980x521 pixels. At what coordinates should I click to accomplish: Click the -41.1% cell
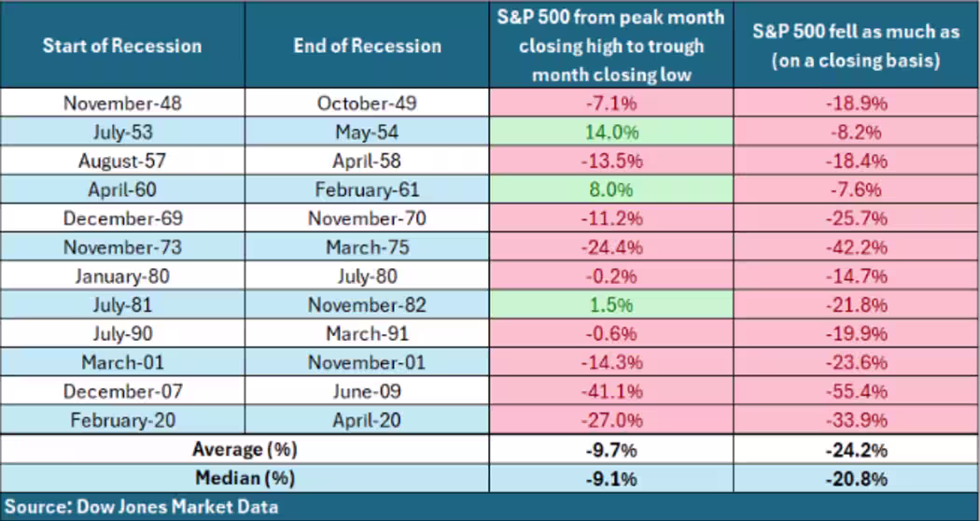click(x=611, y=392)
